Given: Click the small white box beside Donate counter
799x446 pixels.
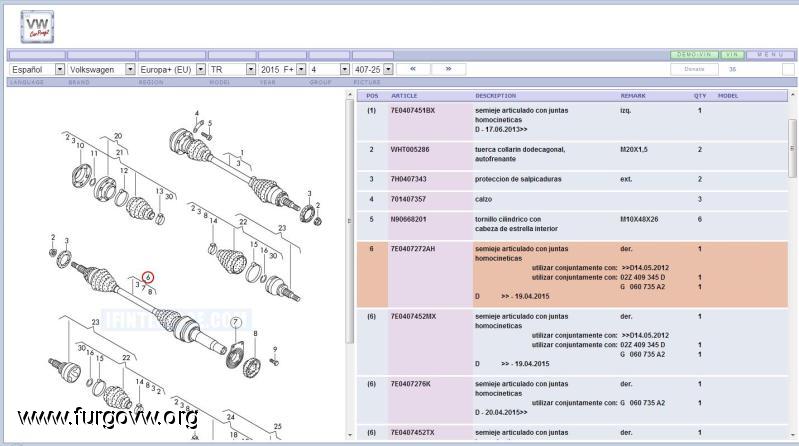Looking at the screenshot, I should (788, 69).
